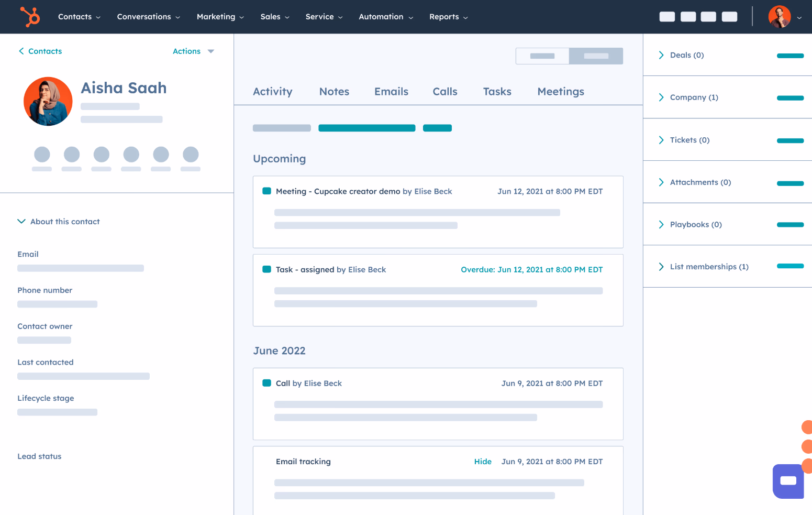The height and width of the screenshot is (515, 812).
Task: Click the teal progress bar beside Playbooks
Action: point(790,225)
